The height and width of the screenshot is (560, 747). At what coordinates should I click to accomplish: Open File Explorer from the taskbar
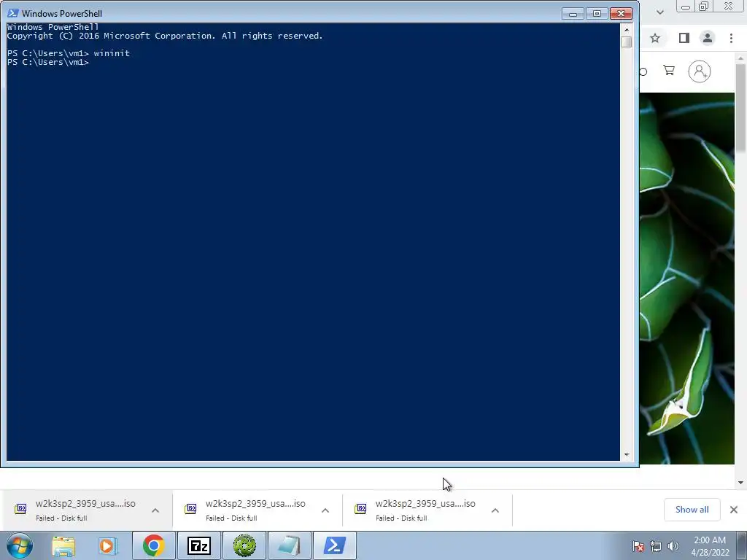(63, 546)
